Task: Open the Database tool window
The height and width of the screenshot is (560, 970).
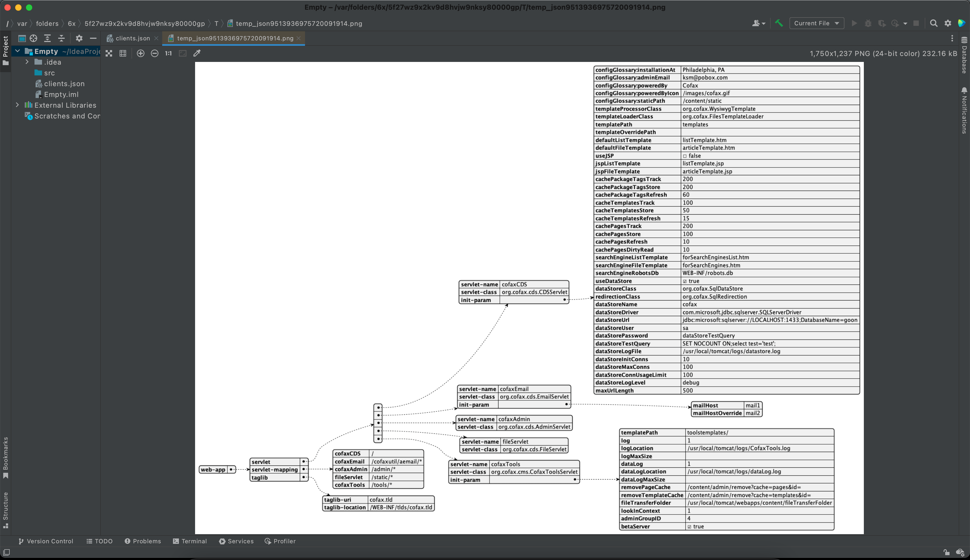Action: (x=964, y=59)
